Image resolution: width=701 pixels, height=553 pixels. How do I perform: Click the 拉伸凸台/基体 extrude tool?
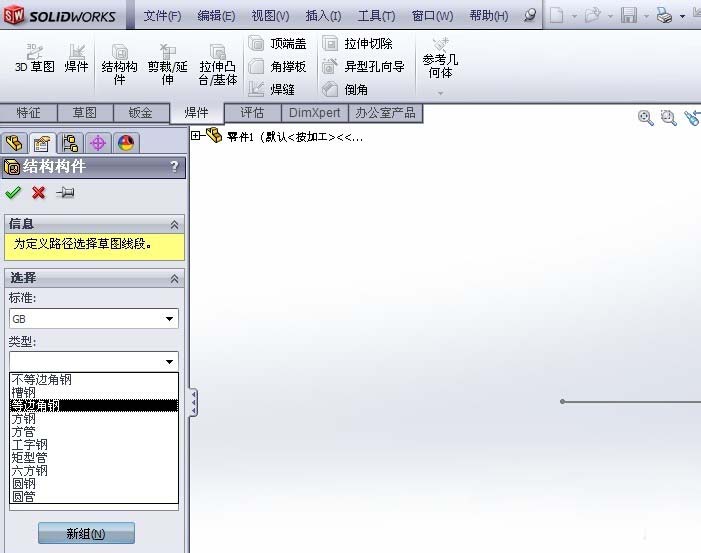[x=218, y=65]
